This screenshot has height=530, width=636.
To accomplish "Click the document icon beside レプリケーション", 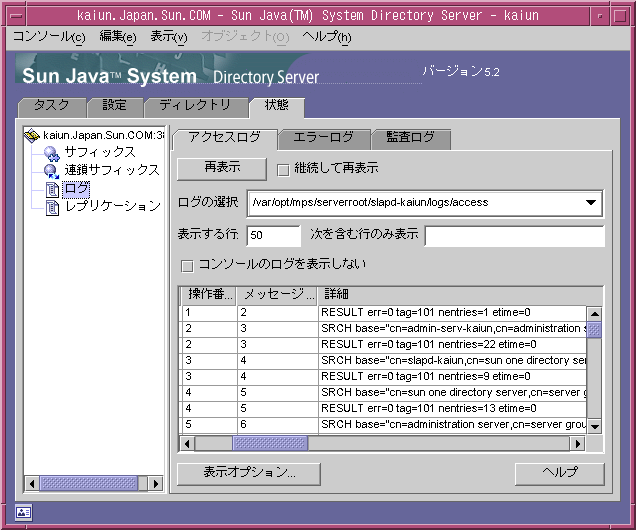I will coord(52,207).
